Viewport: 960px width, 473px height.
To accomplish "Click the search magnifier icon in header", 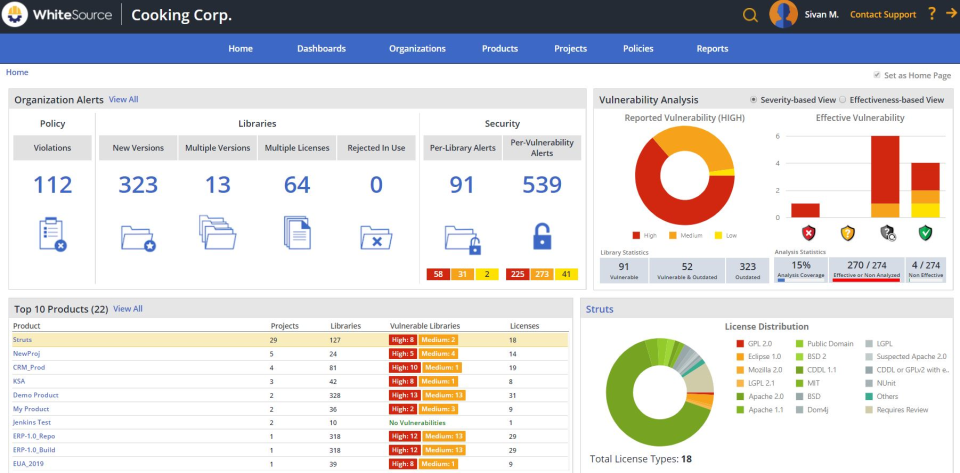I will [x=750, y=15].
